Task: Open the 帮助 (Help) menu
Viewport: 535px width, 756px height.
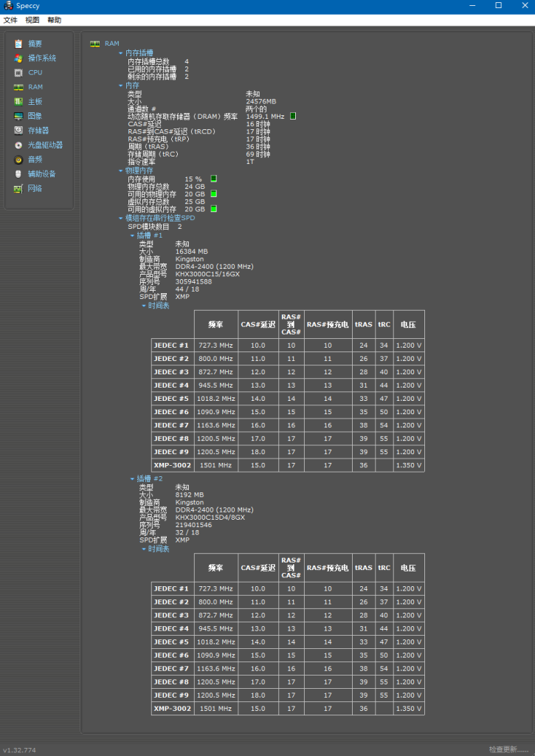Action: pyautogui.click(x=55, y=20)
